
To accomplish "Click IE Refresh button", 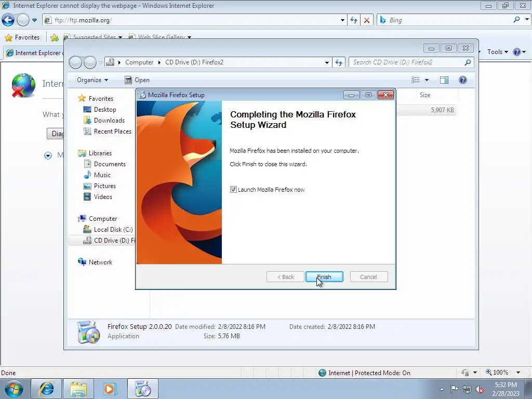I will coord(354,20).
